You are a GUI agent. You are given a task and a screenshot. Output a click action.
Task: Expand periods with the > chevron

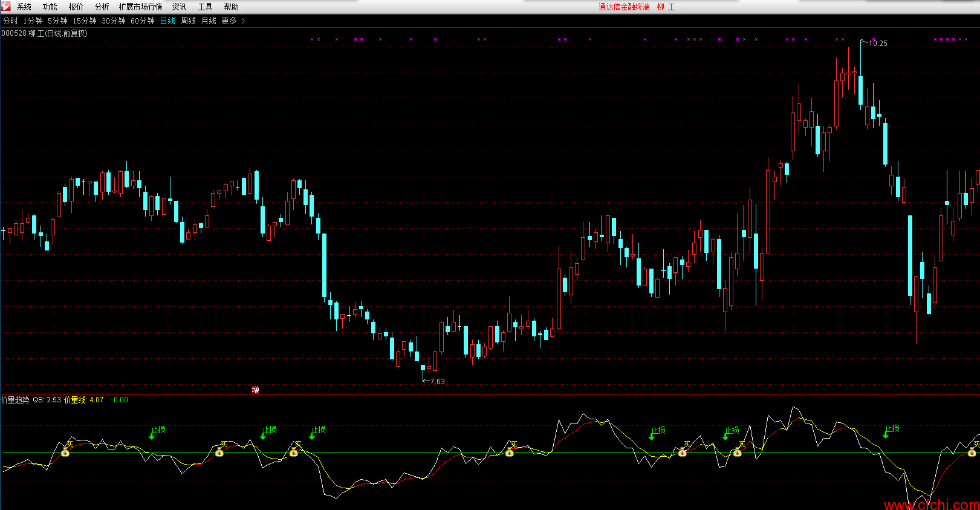(x=244, y=21)
